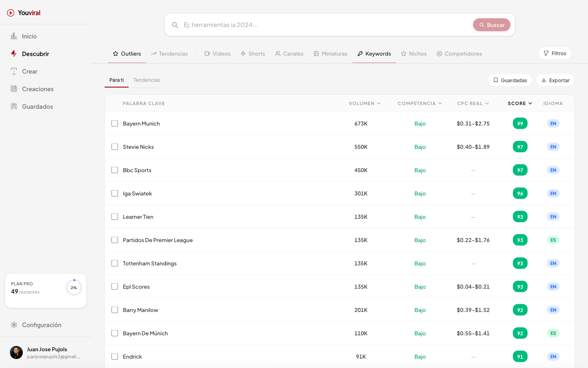Switch to Tendencias sub-tab below navigation
This screenshot has height=368, width=588.
coord(147,80)
